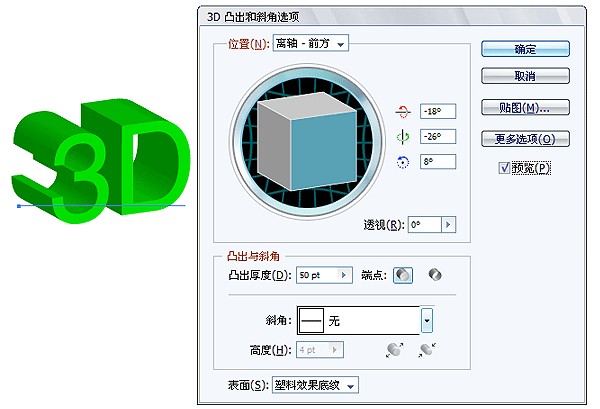Open the 表面 surface shading dropdown
Screen dimensions: 600x409
315,385
